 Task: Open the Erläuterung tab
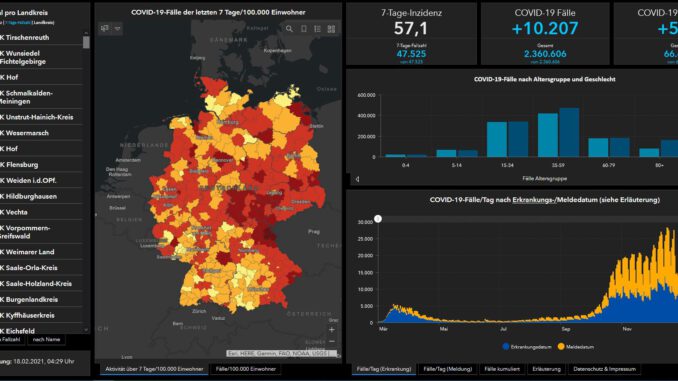547,369
